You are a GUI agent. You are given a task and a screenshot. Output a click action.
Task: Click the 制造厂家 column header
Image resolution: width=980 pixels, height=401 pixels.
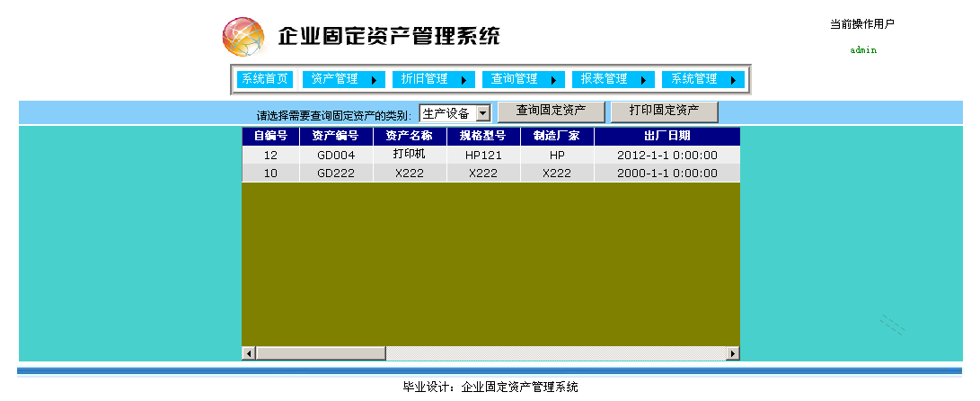tap(558, 136)
